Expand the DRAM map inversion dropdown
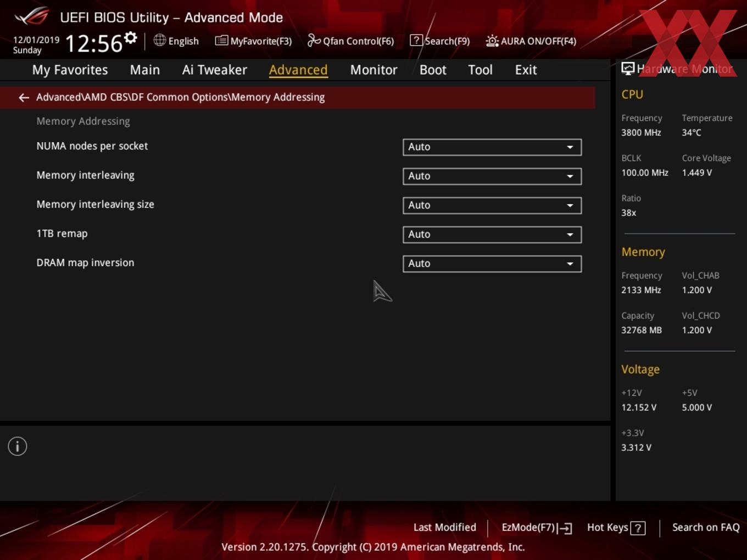The height and width of the screenshot is (560, 747). [x=492, y=264]
